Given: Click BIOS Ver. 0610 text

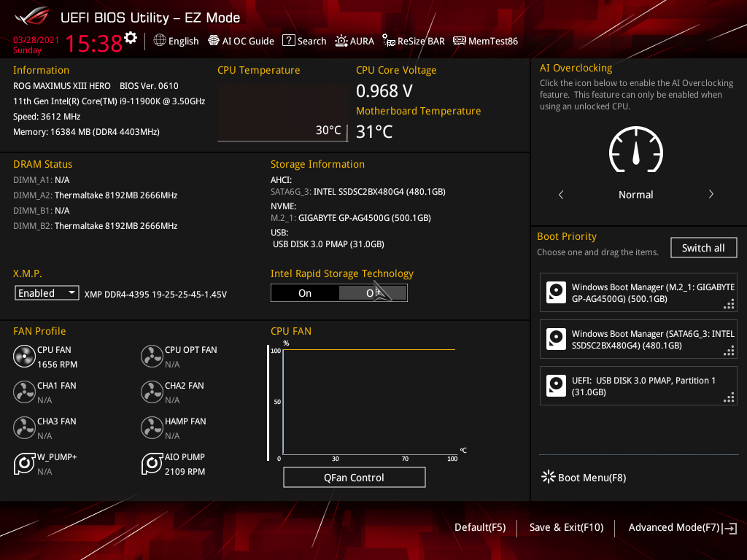Looking at the screenshot, I should (x=149, y=86).
